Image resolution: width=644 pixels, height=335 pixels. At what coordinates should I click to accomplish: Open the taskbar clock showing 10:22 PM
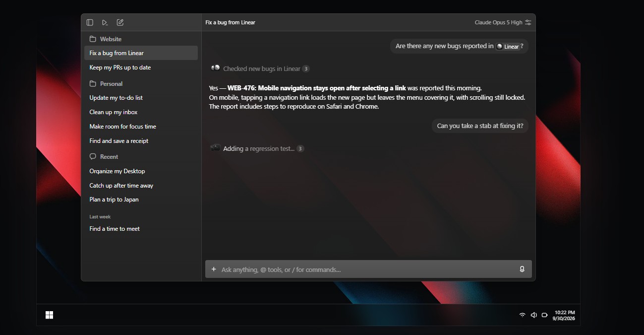pyautogui.click(x=564, y=315)
